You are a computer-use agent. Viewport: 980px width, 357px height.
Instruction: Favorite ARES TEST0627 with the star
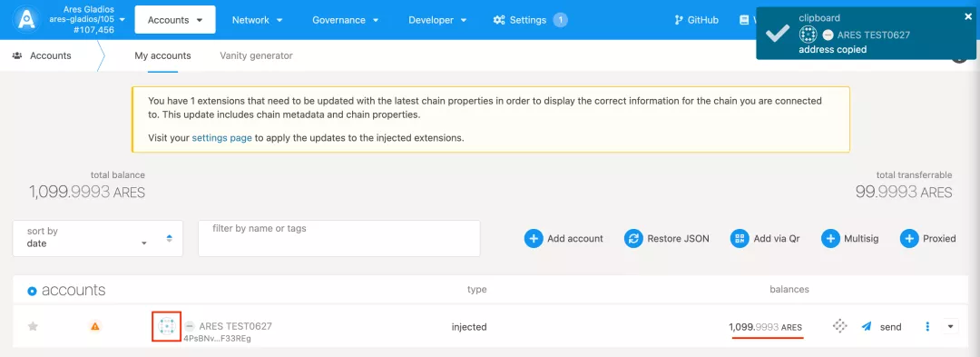point(34,326)
